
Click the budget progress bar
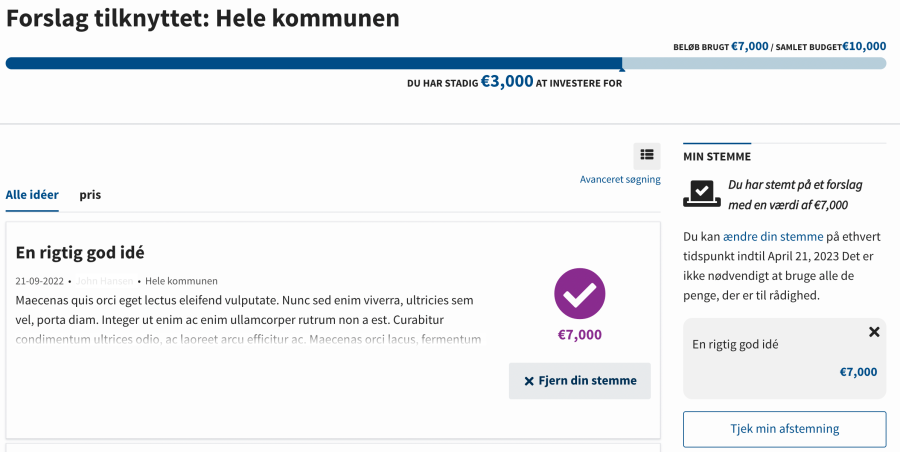445,64
